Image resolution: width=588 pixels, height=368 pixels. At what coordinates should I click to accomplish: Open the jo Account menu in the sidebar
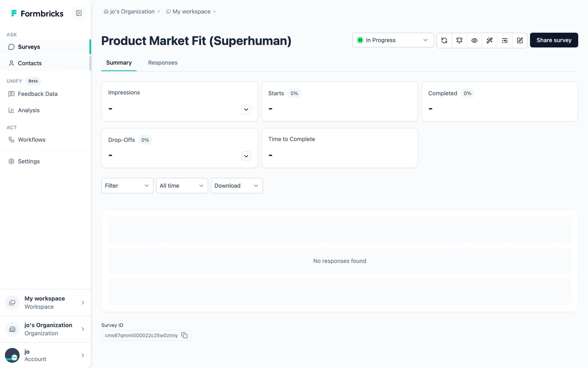(45, 355)
